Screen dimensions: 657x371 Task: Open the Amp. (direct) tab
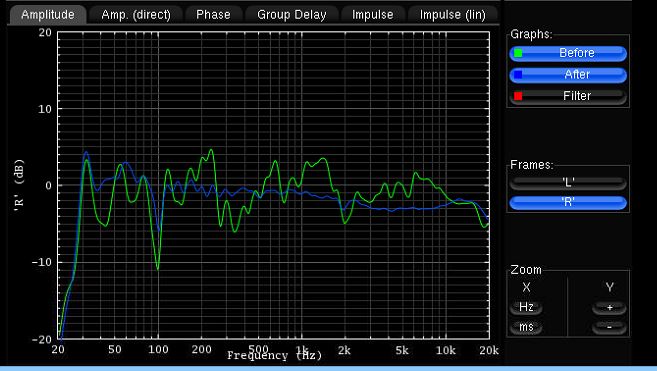point(136,15)
